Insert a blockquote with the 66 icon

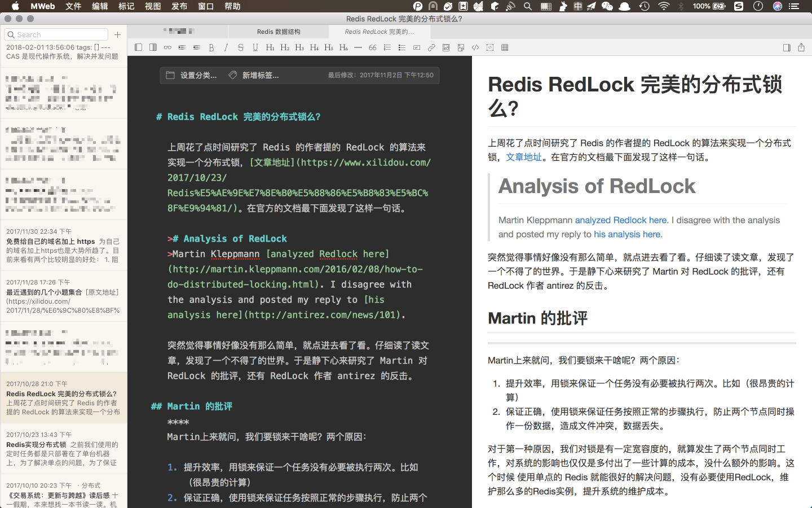(373, 48)
